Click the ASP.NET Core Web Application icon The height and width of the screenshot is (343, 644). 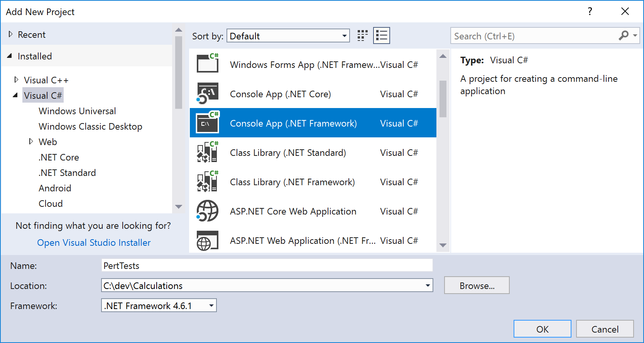pyautogui.click(x=208, y=211)
